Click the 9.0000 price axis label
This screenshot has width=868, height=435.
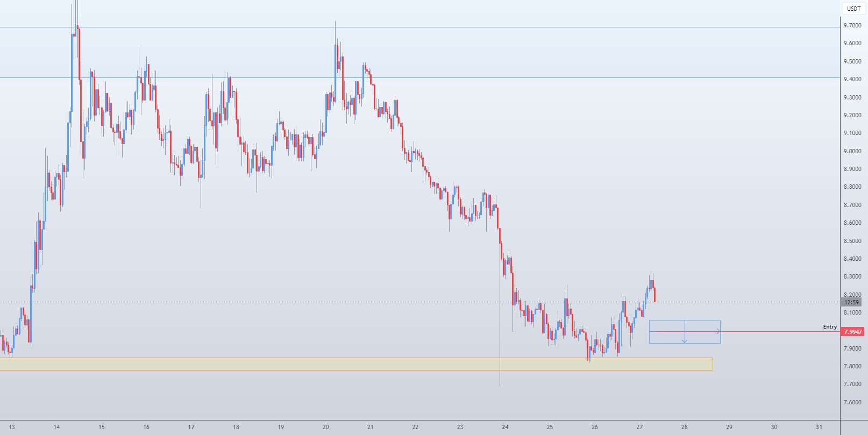(x=852, y=151)
